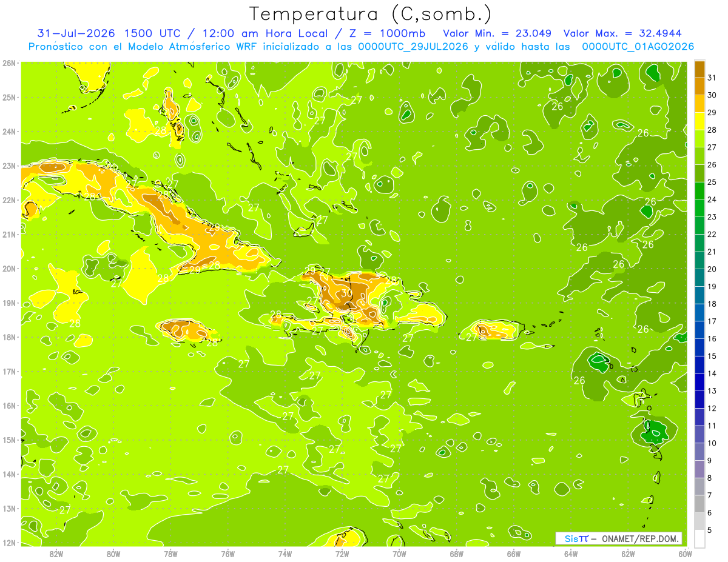Click the longitude label 66W

tap(513, 554)
